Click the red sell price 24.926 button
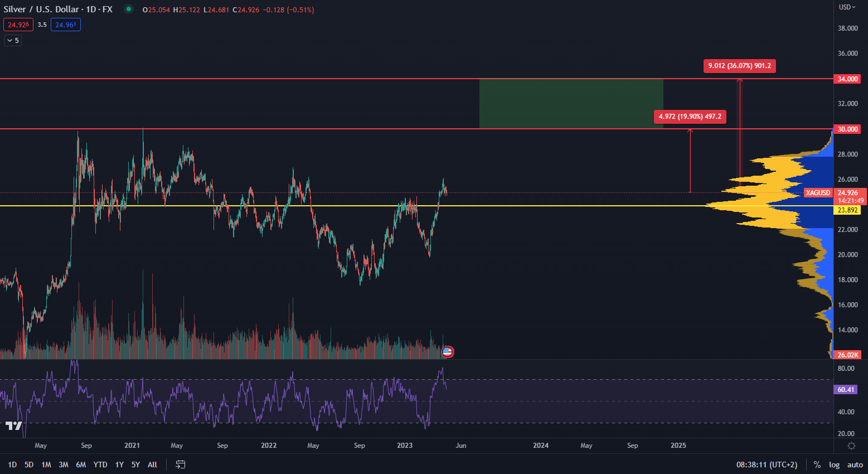Image resolution: width=868 pixels, height=474 pixels. click(x=18, y=25)
